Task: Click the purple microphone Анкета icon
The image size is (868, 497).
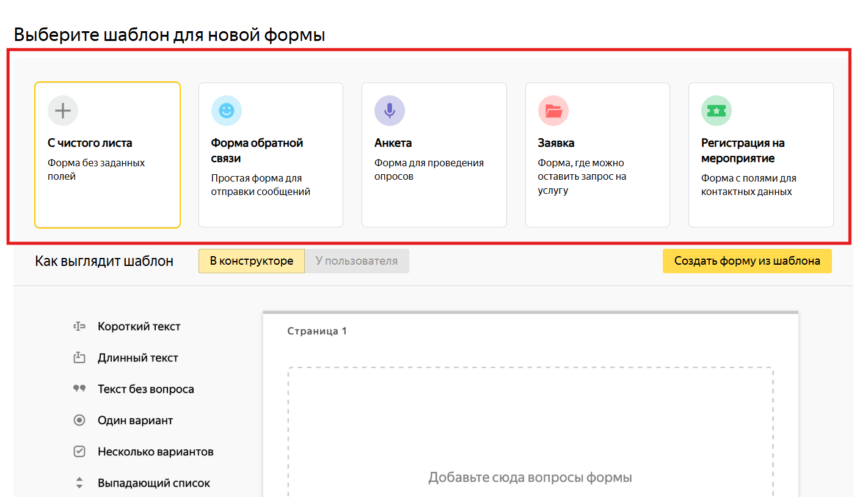Action: click(390, 111)
